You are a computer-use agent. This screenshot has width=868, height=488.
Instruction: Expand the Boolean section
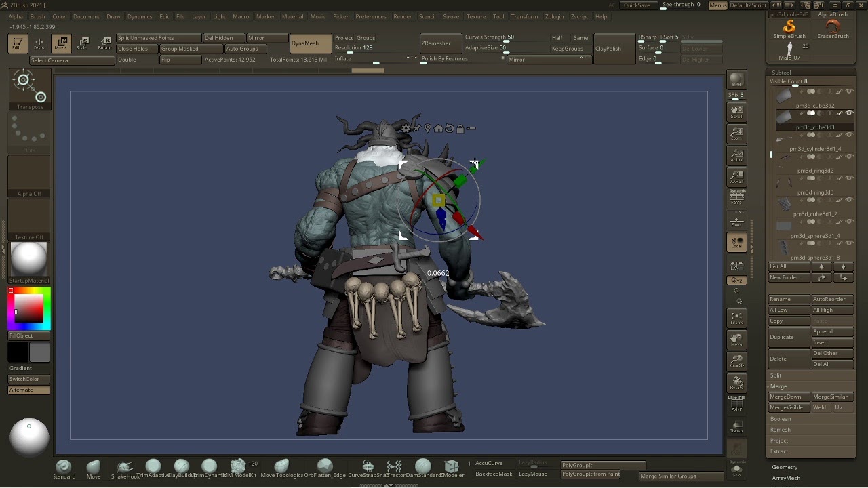point(781,419)
